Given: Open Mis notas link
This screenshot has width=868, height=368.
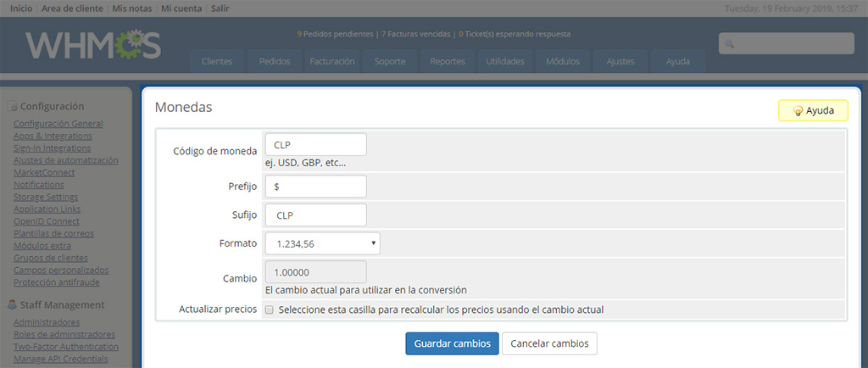Looking at the screenshot, I should [x=131, y=8].
